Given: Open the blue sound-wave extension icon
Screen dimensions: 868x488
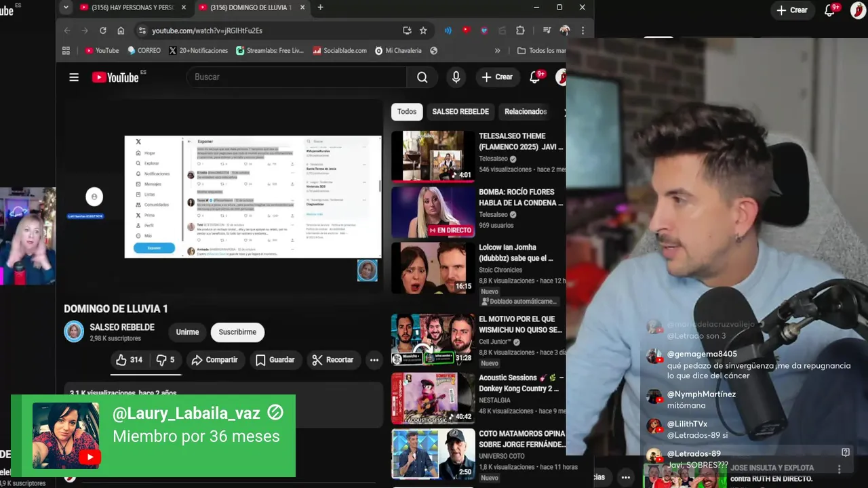Looking at the screenshot, I should [448, 30].
